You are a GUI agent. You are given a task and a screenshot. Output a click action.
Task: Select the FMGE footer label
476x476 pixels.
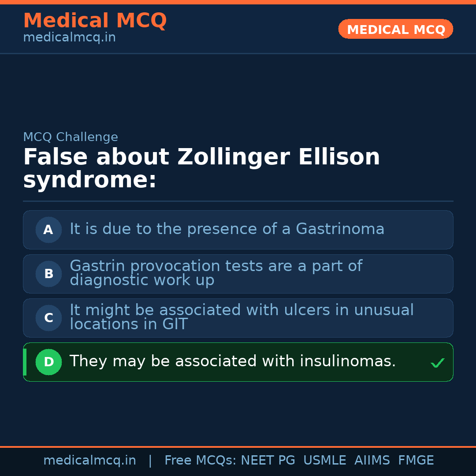tap(416, 461)
